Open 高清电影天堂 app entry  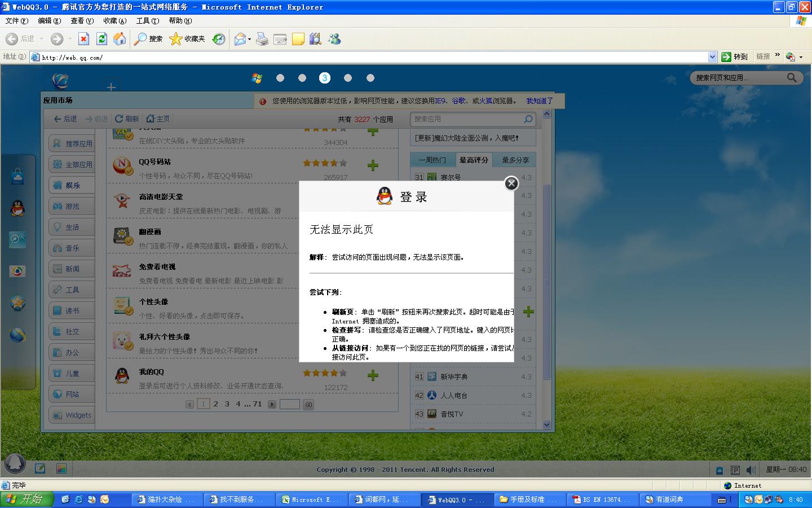coord(161,197)
